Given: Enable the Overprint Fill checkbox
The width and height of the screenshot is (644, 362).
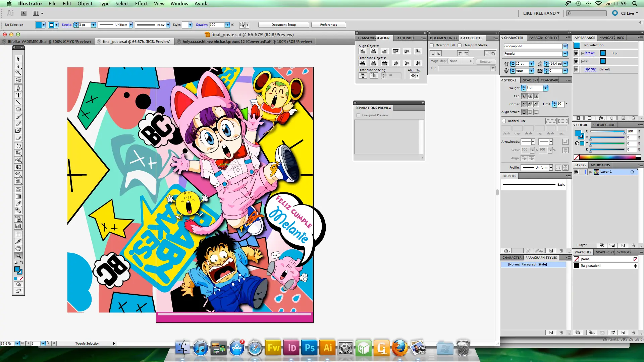Looking at the screenshot, I should (432, 45).
